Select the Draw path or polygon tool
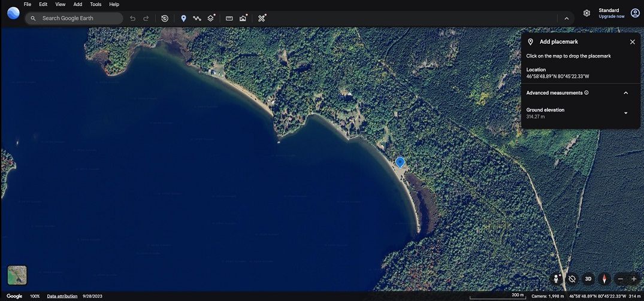The width and height of the screenshot is (644, 301). (x=196, y=19)
